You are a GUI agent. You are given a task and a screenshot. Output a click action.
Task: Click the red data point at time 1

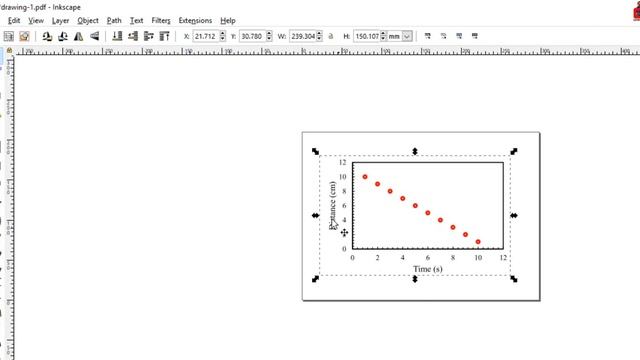(365, 177)
